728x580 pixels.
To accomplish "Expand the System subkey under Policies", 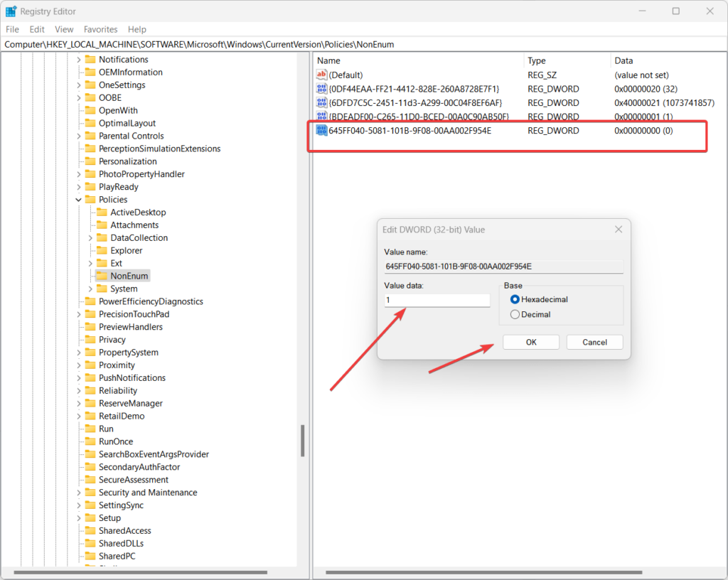I will tap(90, 289).
